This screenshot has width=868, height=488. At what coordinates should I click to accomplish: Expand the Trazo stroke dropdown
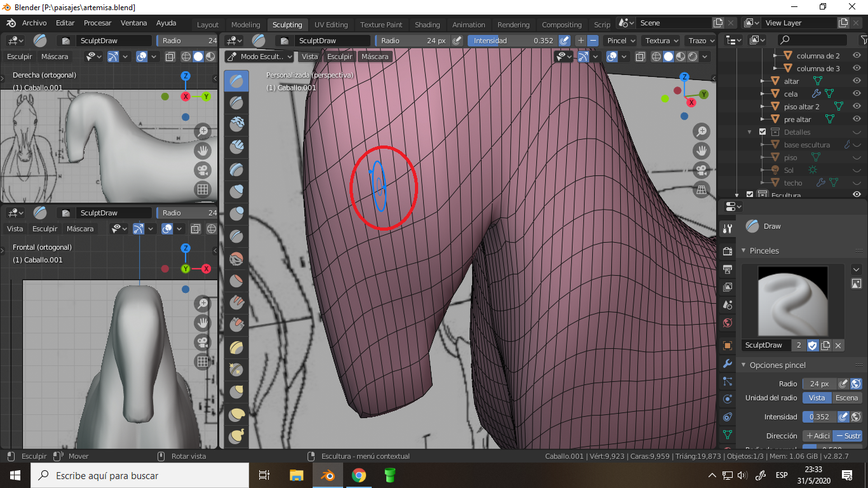(x=701, y=41)
